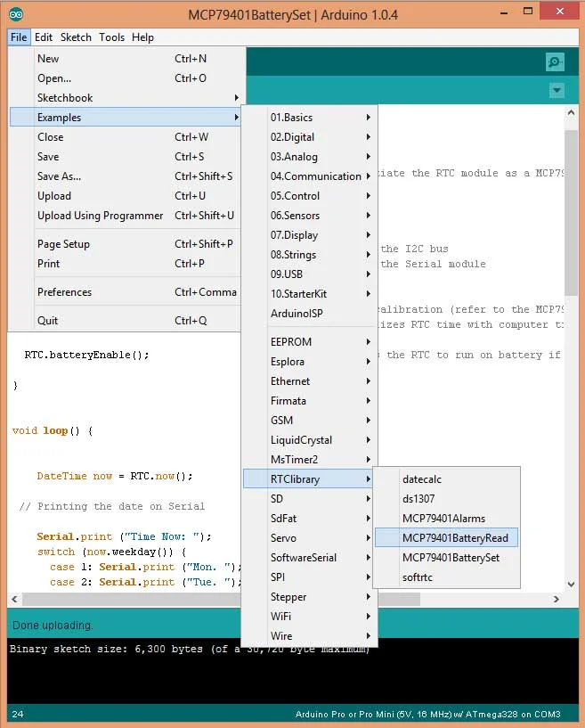This screenshot has width=585, height=728.
Task: Expand the 04.Communication examples
Action: (310, 176)
